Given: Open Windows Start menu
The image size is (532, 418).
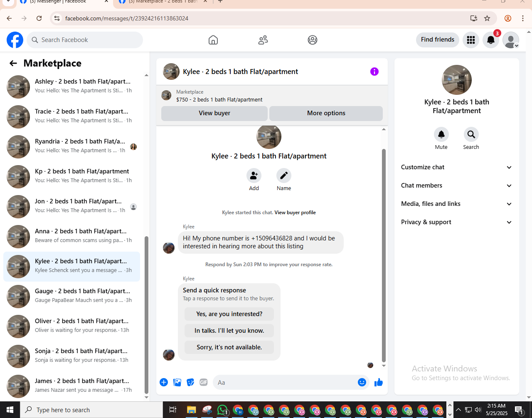Looking at the screenshot, I should [10, 410].
